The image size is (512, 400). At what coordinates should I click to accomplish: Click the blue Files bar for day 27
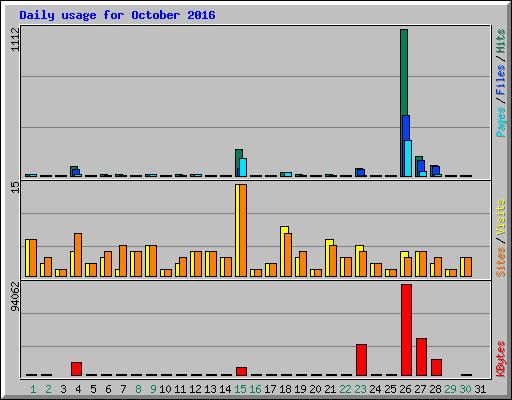421,166
